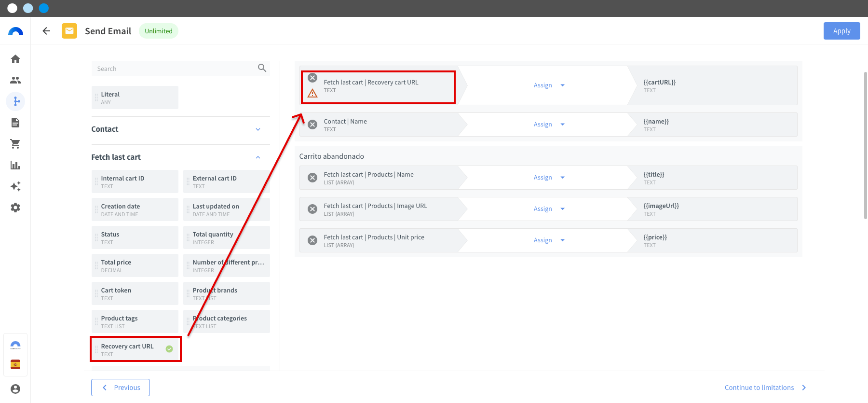Image resolution: width=868 pixels, height=403 pixels.
Task: Remove the Products Unit price mapping
Action: [x=312, y=240]
